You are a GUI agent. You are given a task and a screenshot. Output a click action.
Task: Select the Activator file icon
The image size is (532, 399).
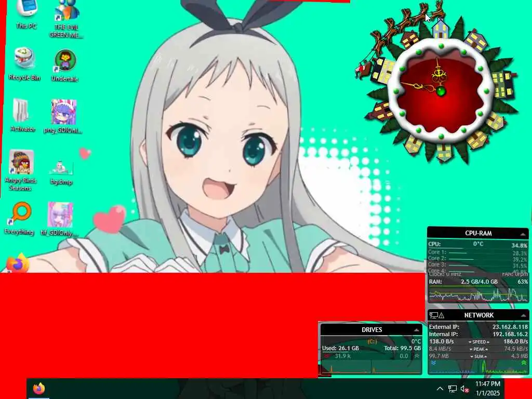23,115
